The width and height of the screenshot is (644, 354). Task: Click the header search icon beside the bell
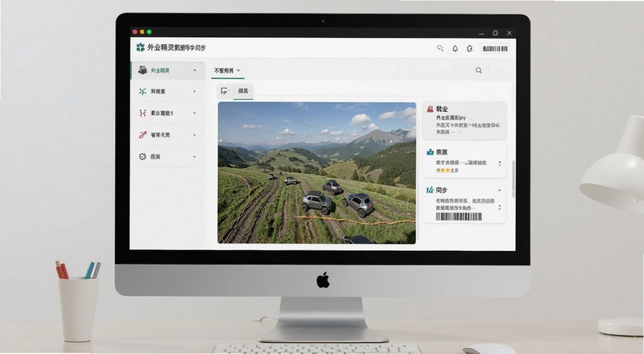[440, 48]
